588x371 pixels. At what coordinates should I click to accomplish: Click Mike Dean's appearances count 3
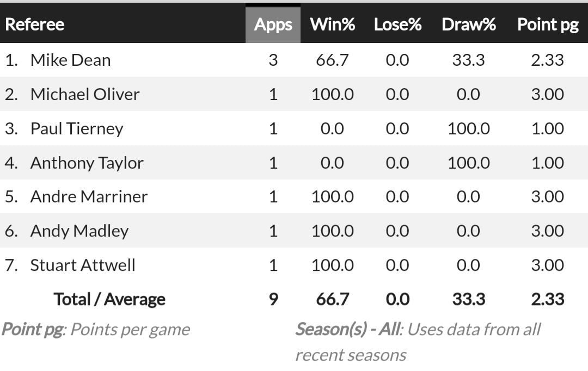[273, 60]
